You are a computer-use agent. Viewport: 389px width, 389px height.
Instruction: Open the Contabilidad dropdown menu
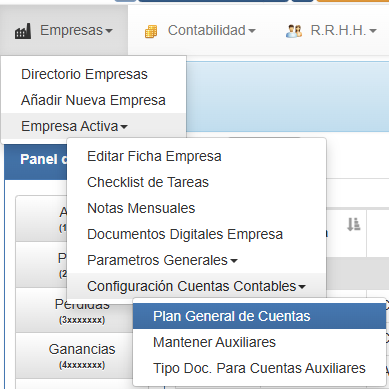point(200,30)
